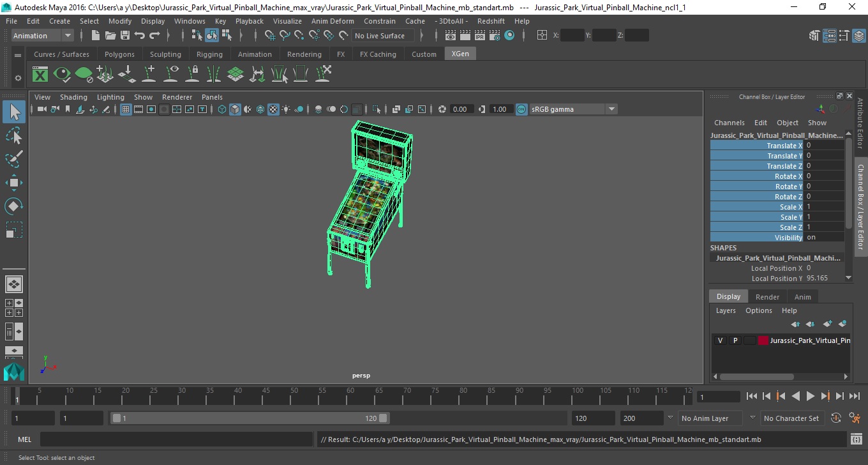The image size is (868, 465).
Task: Open the File menu
Action: pos(11,21)
